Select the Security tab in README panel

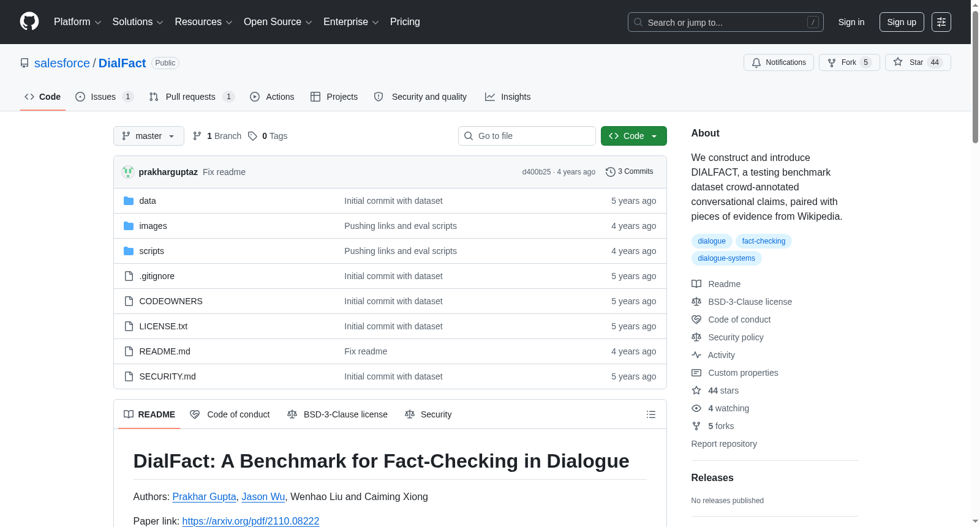coord(429,414)
